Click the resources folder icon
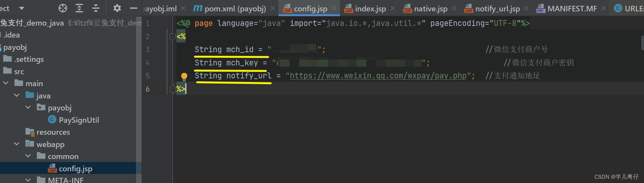644x183 pixels. click(30, 132)
